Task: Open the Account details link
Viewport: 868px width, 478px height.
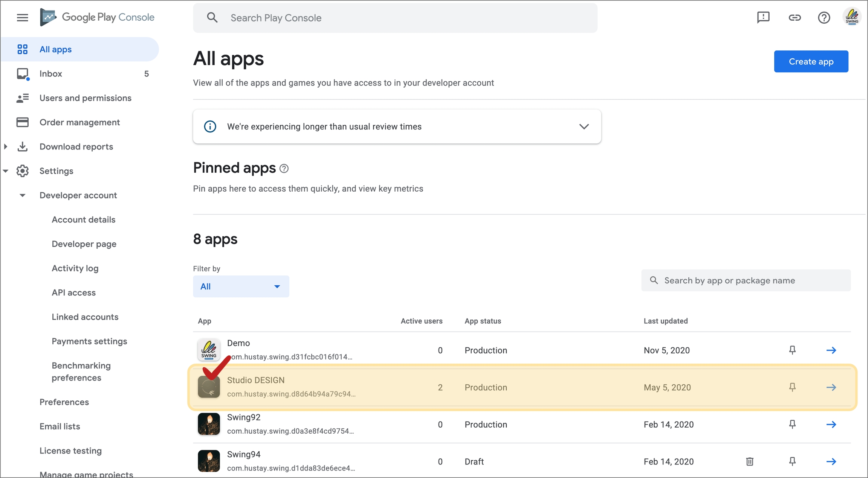Action: (83, 220)
